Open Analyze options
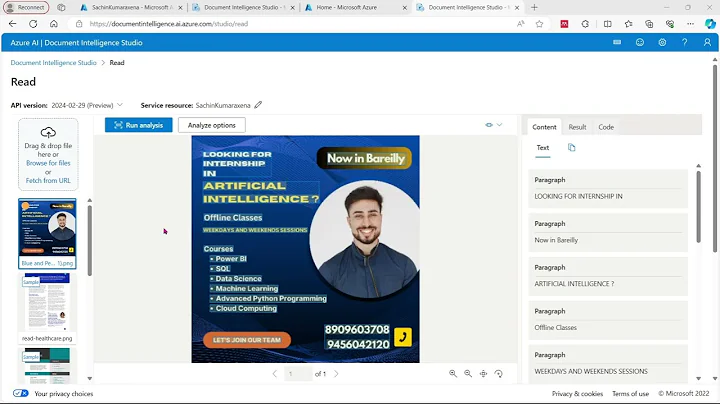The height and width of the screenshot is (404, 720). coord(212,125)
